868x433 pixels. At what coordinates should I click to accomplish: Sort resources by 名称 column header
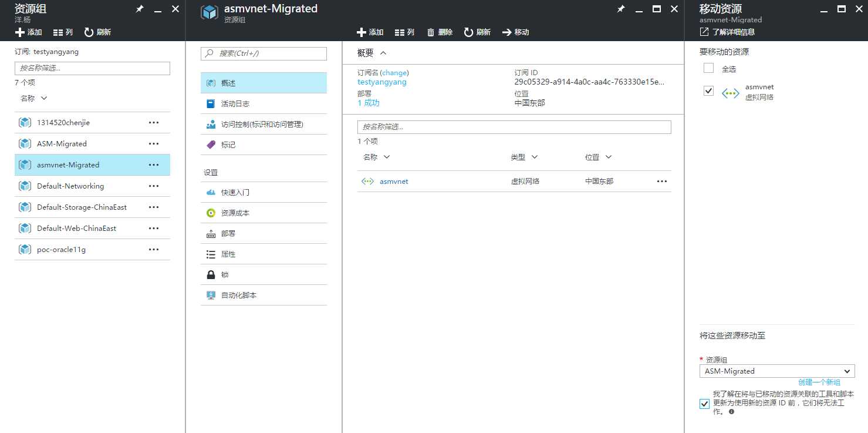376,157
